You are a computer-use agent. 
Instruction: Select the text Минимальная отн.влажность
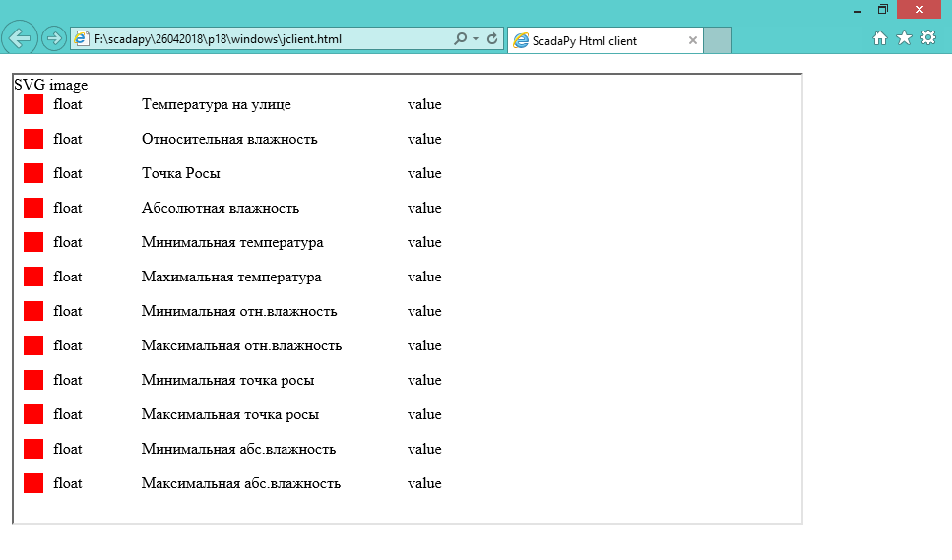[239, 311]
